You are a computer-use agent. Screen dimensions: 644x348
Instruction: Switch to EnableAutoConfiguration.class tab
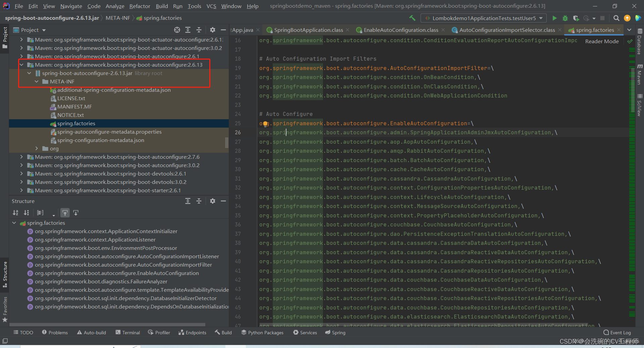tap(401, 30)
